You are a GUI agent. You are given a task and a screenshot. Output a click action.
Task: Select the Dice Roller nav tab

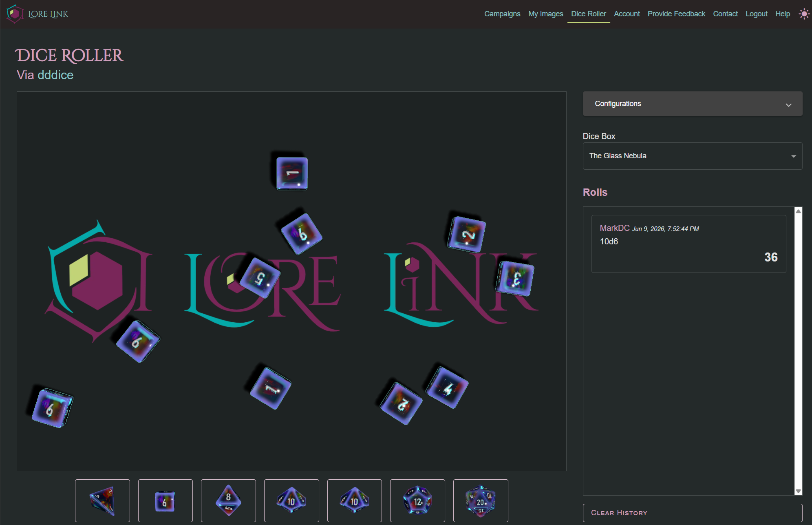coord(589,14)
